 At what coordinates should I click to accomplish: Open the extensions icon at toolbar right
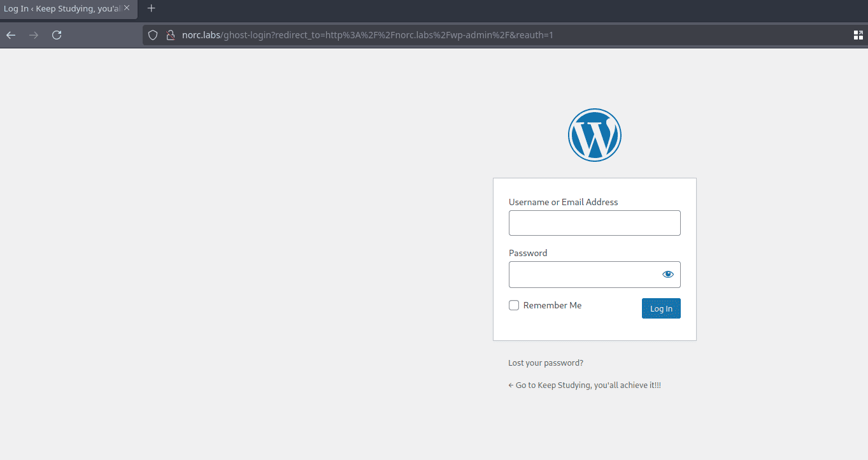click(x=858, y=35)
